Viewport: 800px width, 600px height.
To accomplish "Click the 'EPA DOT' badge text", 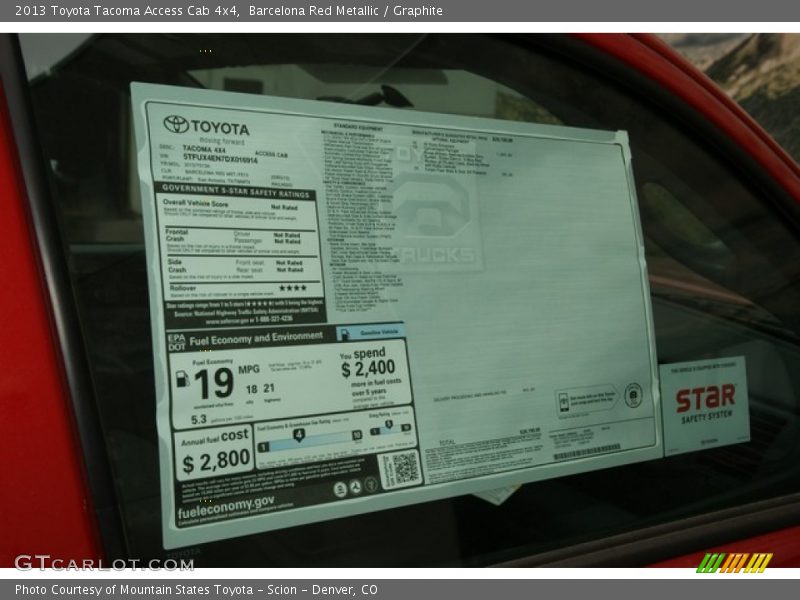I will pyautogui.click(x=176, y=342).
